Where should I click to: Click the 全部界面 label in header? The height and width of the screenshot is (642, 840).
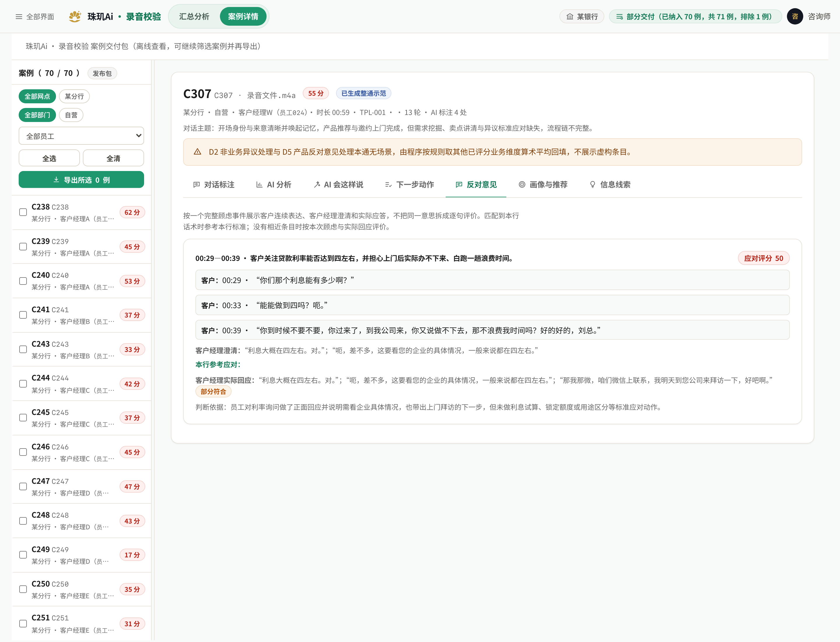click(40, 17)
